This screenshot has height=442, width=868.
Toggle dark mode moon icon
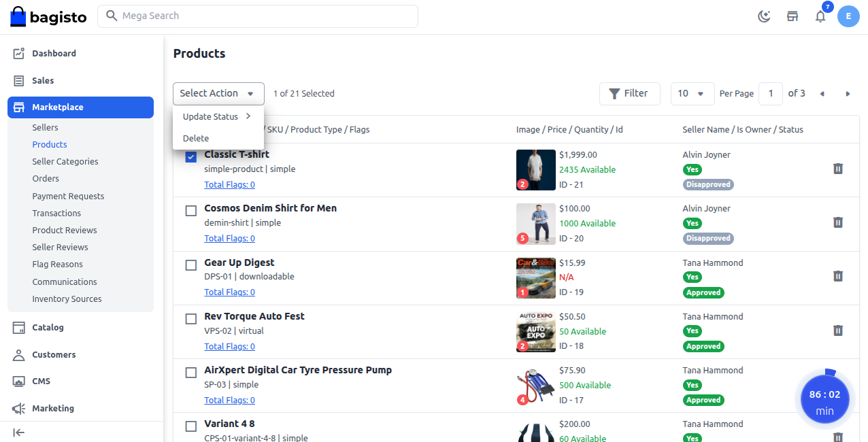point(764,16)
